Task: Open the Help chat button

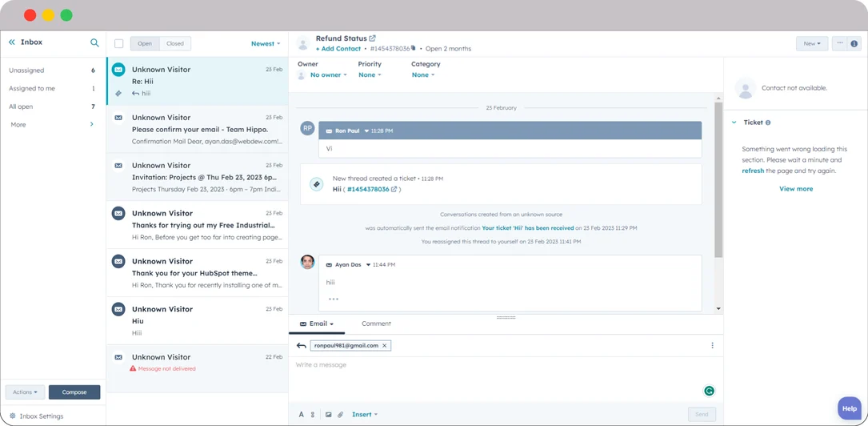Action: click(849, 408)
